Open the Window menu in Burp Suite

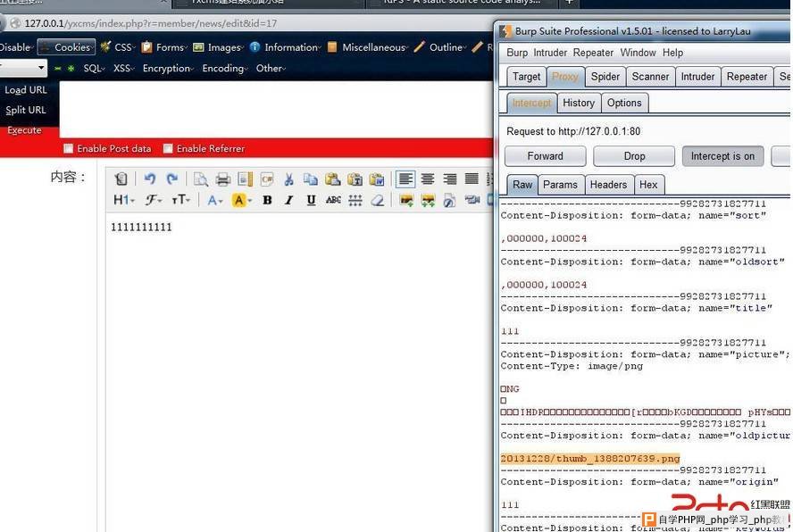[x=638, y=53]
